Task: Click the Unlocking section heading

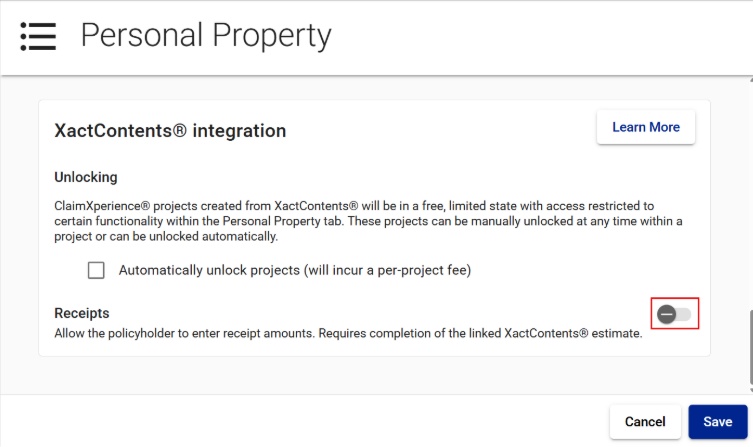Action: pyautogui.click(x=86, y=177)
